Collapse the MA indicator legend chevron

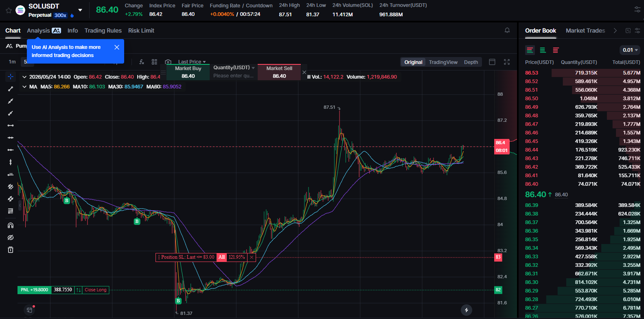pyautogui.click(x=25, y=87)
